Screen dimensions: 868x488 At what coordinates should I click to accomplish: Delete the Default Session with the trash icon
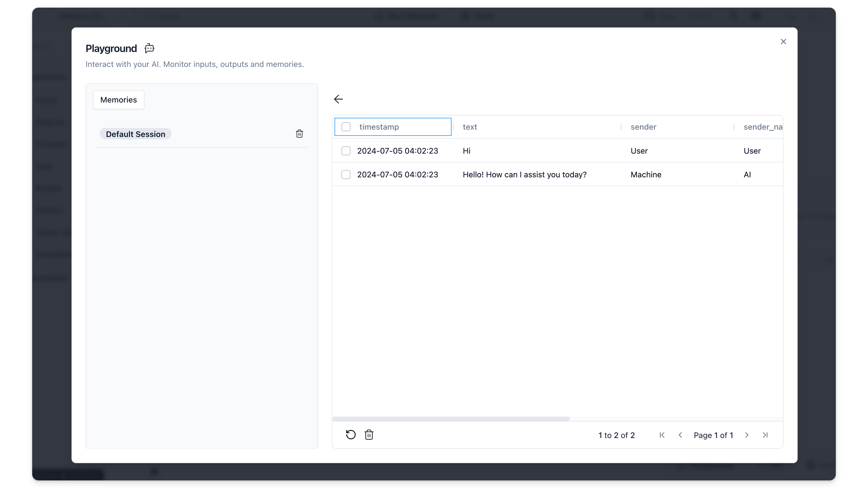click(x=299, y=134)
